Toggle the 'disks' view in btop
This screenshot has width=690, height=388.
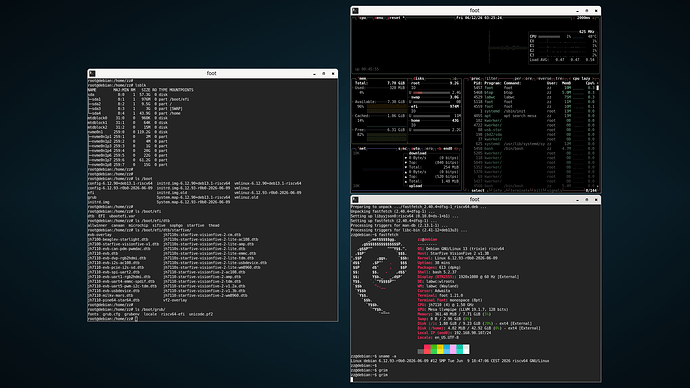point(418,79)
